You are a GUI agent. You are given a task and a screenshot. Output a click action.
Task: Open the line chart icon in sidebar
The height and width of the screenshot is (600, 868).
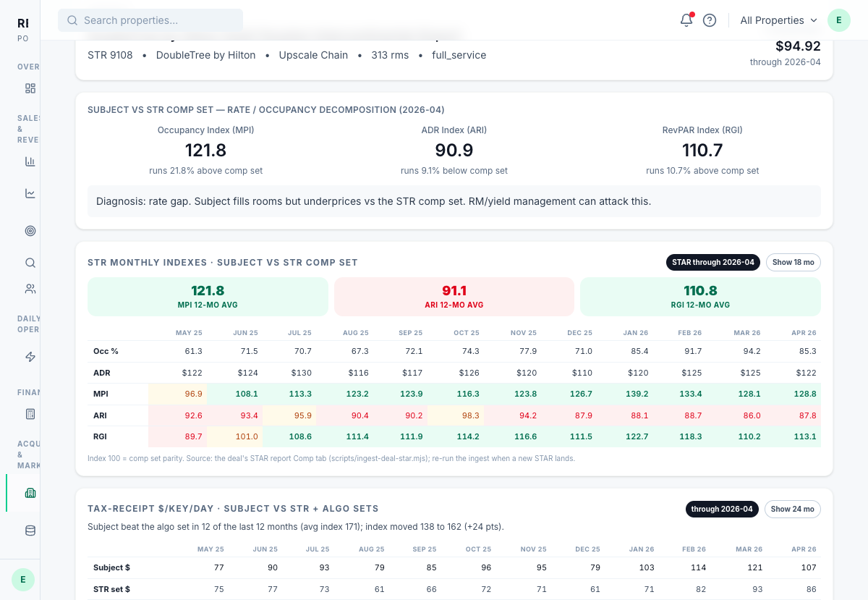point(30,193)
